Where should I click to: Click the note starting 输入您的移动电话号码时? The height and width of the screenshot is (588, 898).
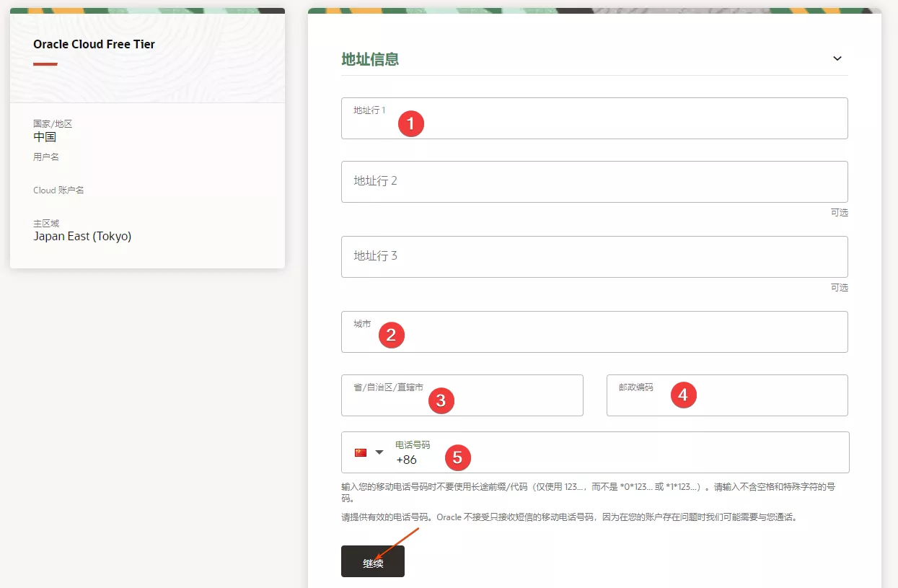click(x=589, y=492)
